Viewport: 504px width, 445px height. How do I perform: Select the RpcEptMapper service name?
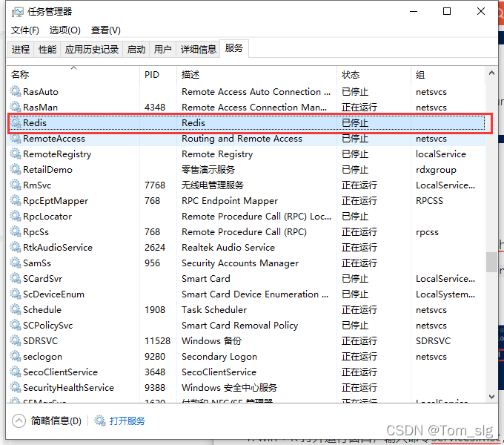tap(56, 201)
